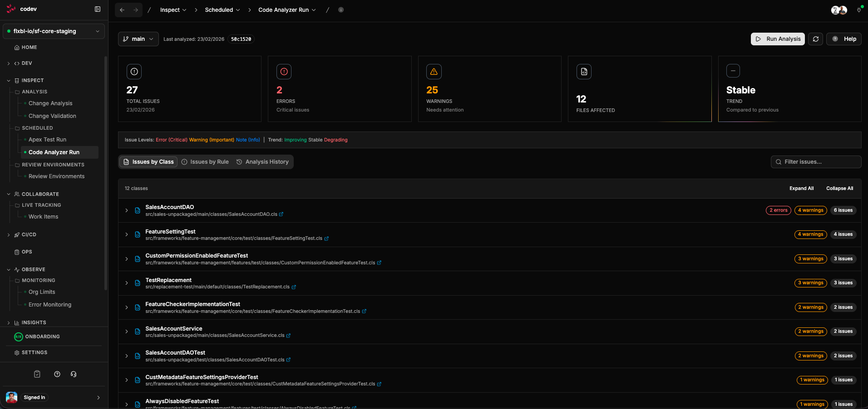Image resolution: width=868 pixels, height=409 pixels.
Task: Click the question mark help icon in sidebar footer
Action: tap(57, 374)
